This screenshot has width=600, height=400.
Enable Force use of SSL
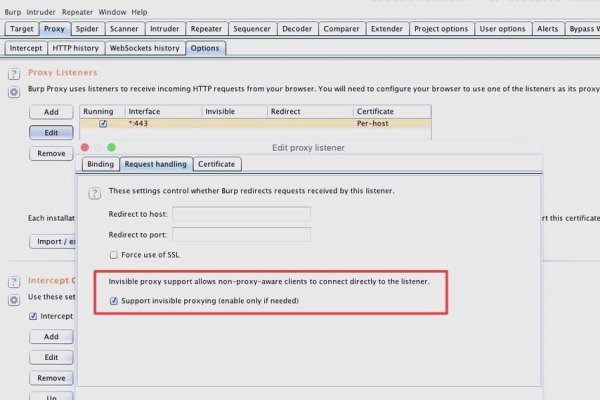(x=113, y=254)
